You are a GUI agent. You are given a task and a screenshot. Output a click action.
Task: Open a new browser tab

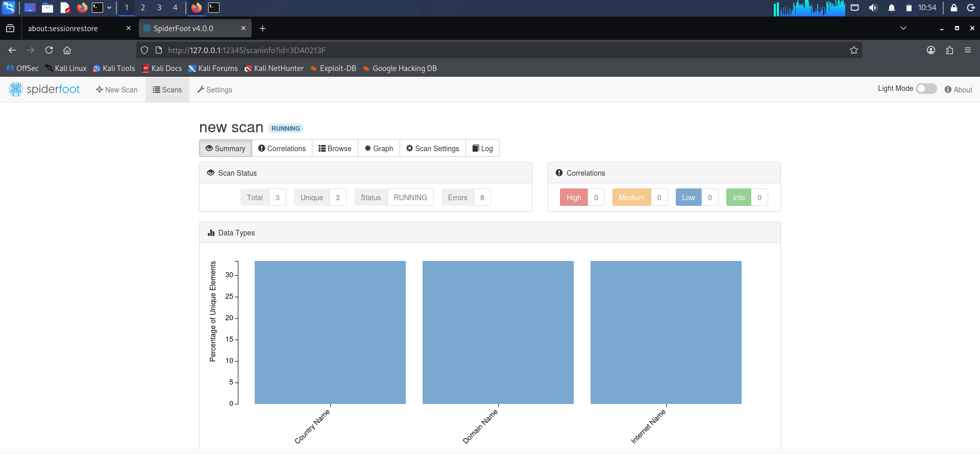[x=262, y=29]
